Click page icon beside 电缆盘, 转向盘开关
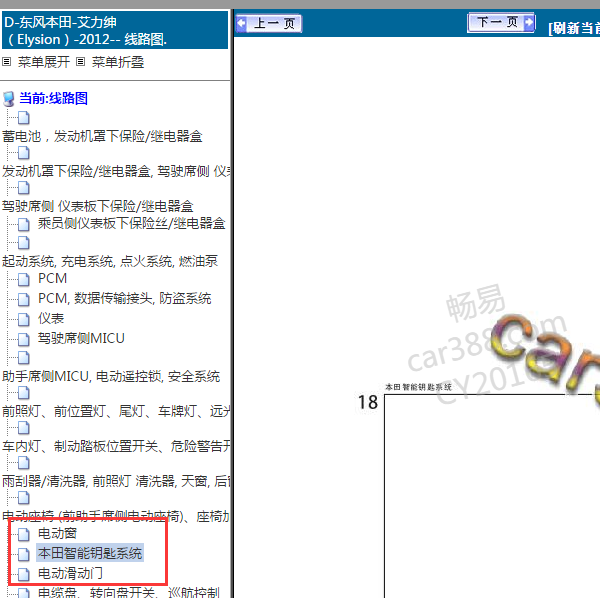 coord(23,593)
